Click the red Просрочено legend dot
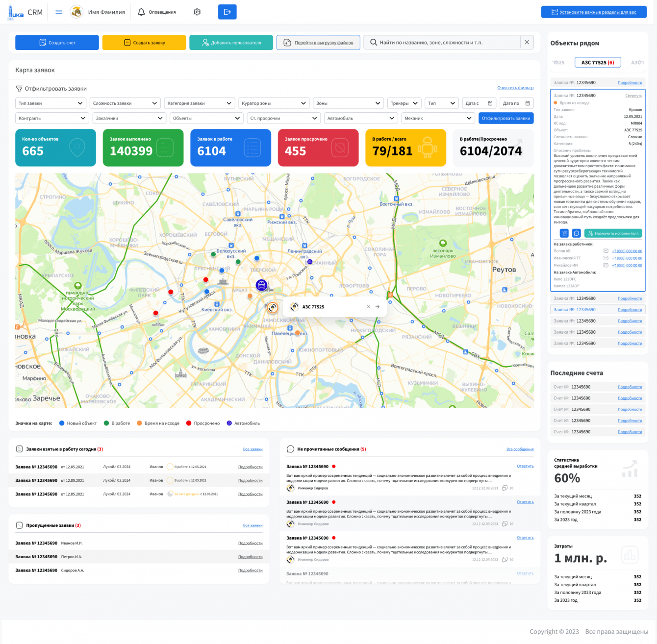This screenshot has width=657, height=644. [189, 423]
